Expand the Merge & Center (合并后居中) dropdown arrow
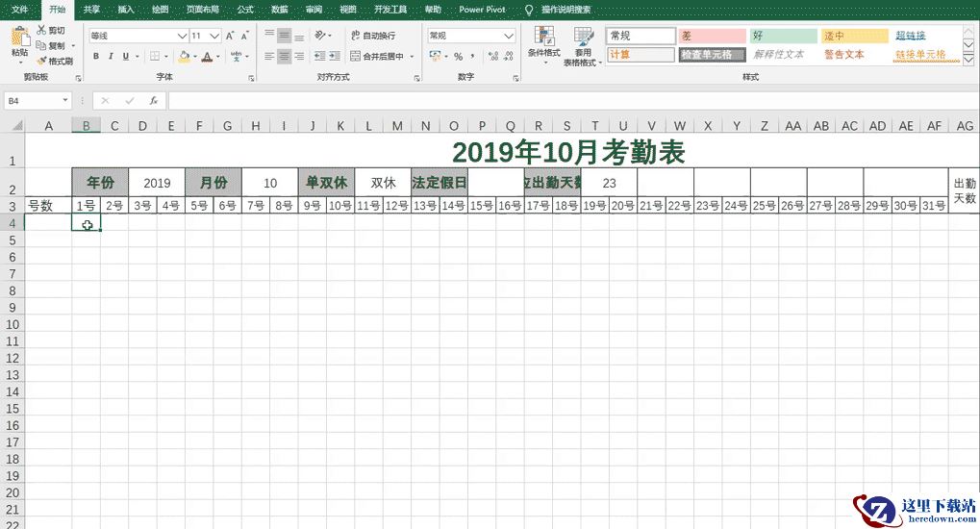Screen dimensions: 980x529 point(412,57)
